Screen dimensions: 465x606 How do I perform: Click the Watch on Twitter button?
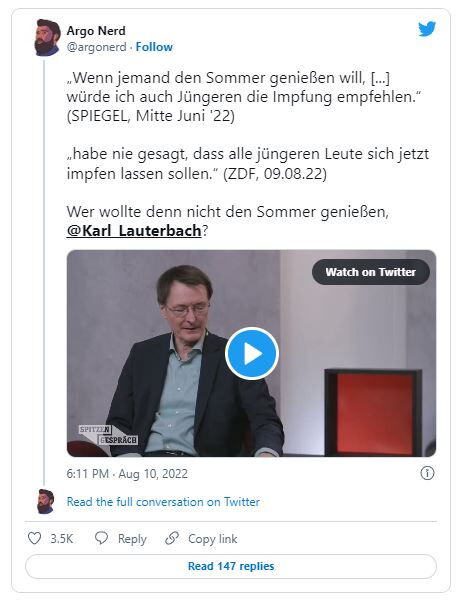[370, 272]
